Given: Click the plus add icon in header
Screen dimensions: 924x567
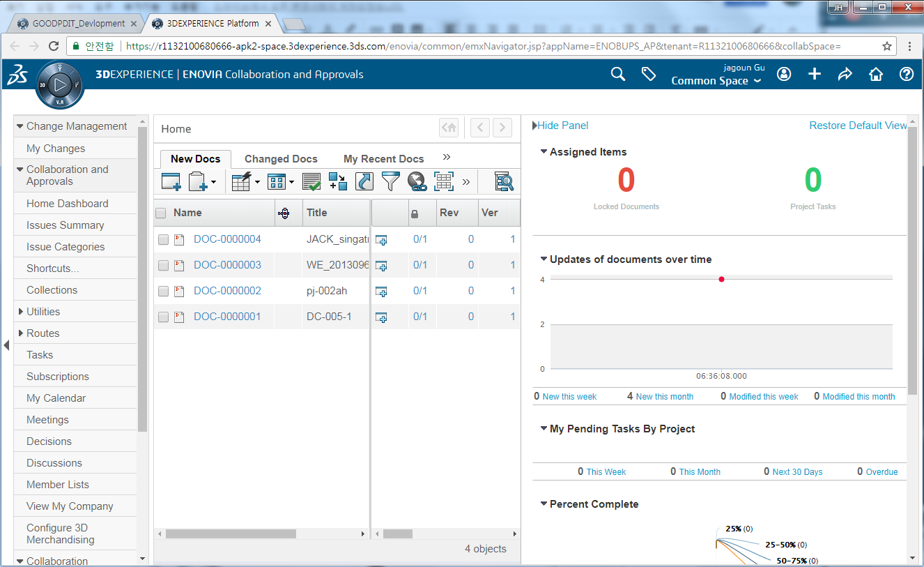Looking at the screenshot, I should click(x=815, y=74).
